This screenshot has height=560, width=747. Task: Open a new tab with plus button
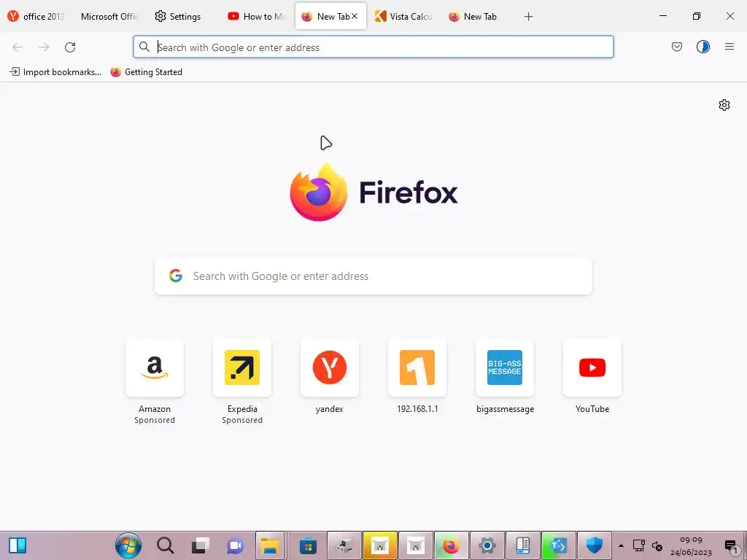point(528,17)
